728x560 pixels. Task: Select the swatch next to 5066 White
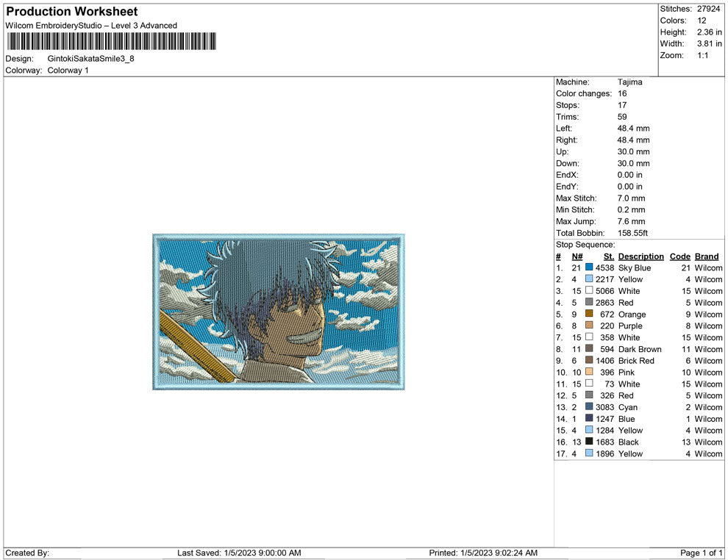(x=589, y=290)
